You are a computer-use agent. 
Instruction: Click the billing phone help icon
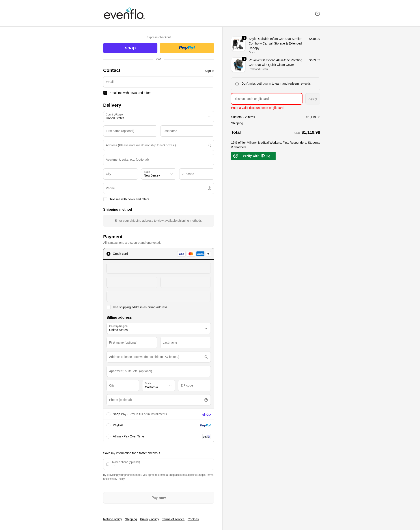click(x=206, y=400)
